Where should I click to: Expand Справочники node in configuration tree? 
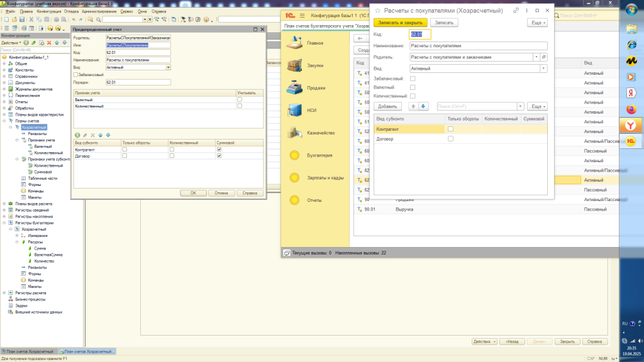coord(4,76)
